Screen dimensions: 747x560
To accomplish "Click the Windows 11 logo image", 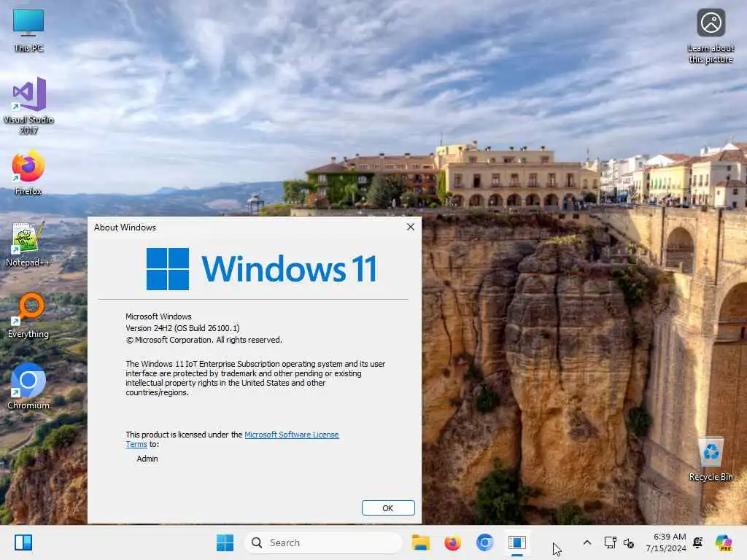I will pyautogui.click(x=262, y=269).
